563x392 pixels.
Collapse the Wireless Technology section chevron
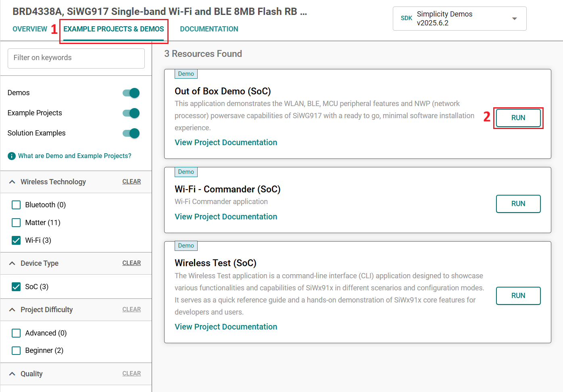point(12,182)
